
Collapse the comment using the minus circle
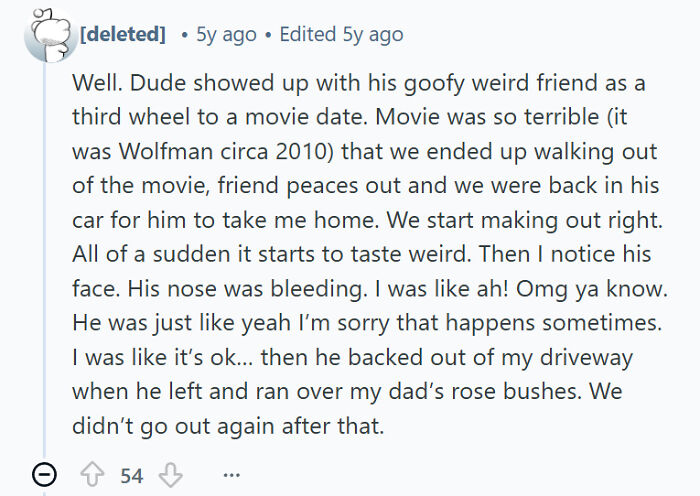coord(45,476)
